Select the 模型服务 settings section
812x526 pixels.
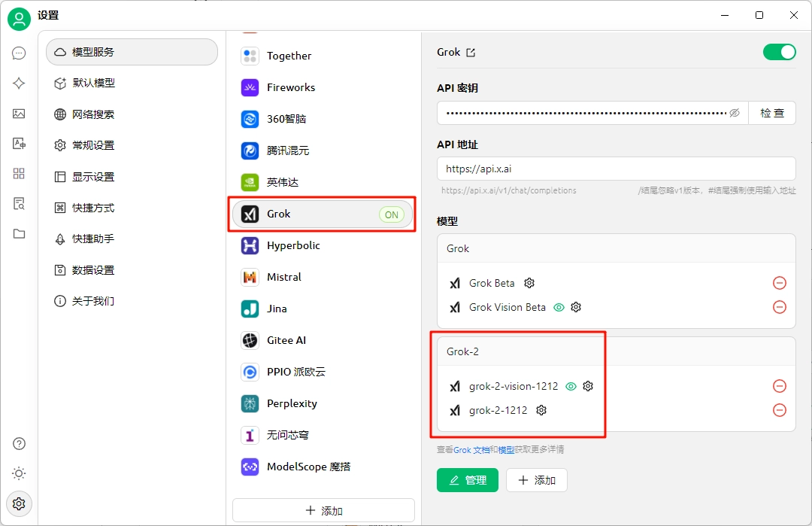(132, 52)
